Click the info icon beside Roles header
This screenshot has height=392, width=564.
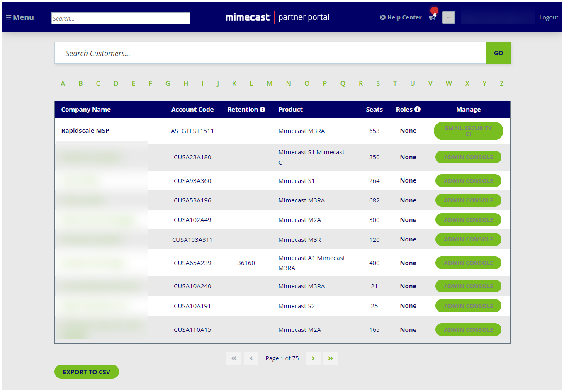pos(418,109)
